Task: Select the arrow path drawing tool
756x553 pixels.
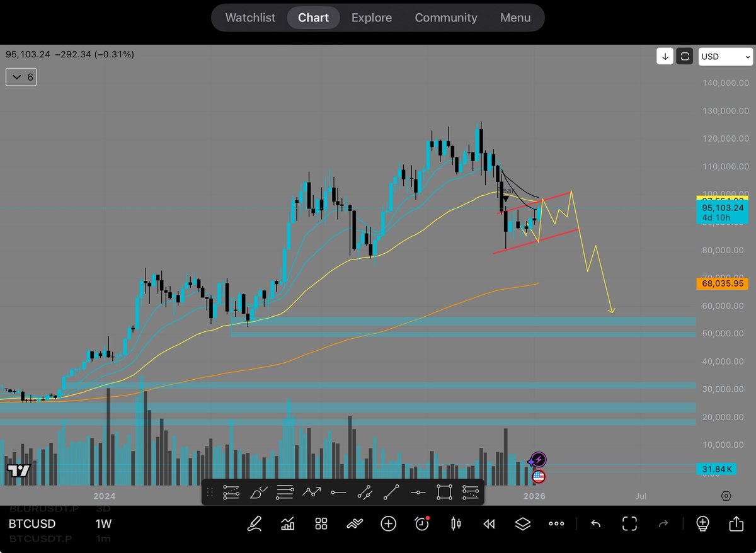Action: coord(311,492)
